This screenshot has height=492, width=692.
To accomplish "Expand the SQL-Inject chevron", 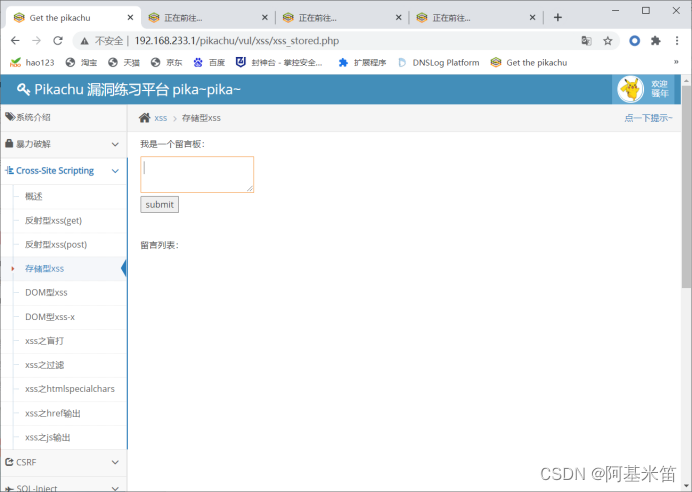I will (115, 488).
